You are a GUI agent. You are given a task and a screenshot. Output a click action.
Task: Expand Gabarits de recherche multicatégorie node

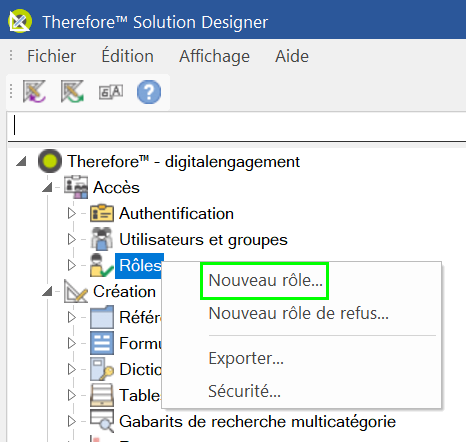click(72, 421)
